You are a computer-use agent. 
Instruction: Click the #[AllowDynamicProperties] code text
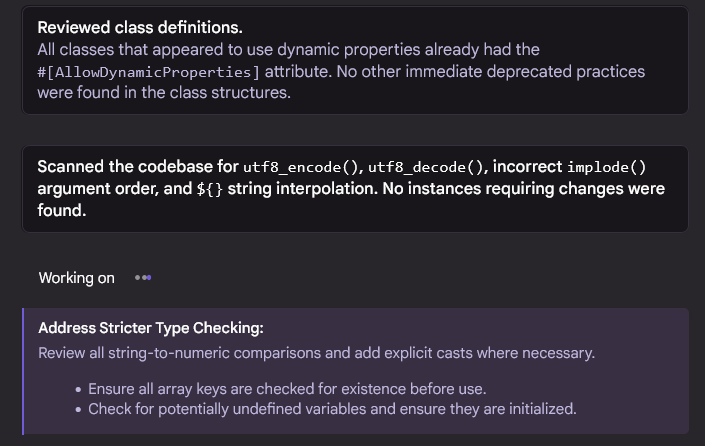click(x=148, y=72)
